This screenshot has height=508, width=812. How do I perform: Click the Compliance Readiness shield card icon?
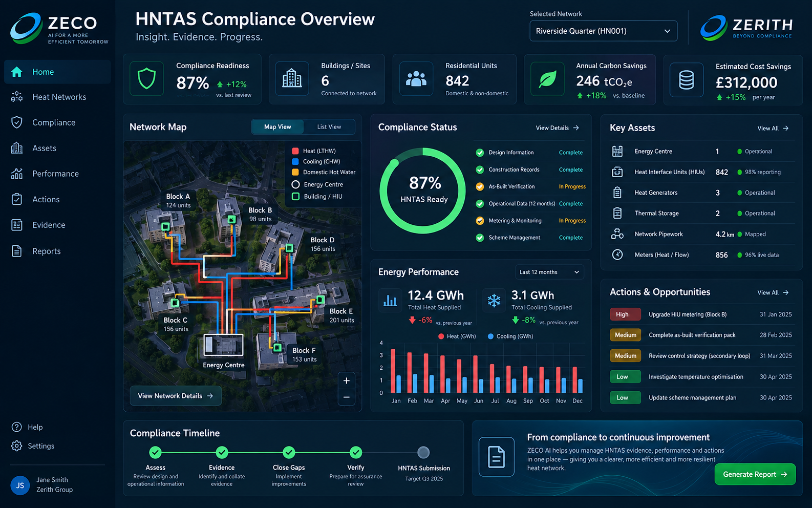coord(147,79)
